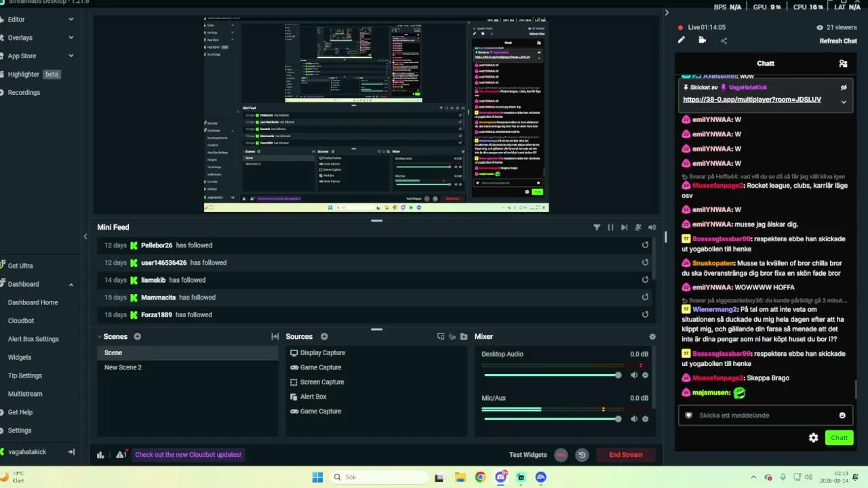Expand the pinned message chevron
Viewport: 868px width, 488px height.
(x=844, y=102)
